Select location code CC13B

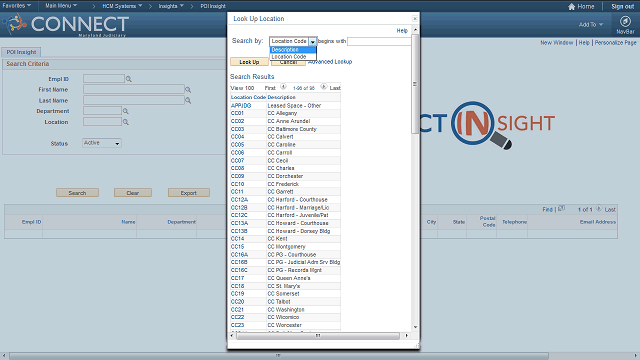click(239, 231)
